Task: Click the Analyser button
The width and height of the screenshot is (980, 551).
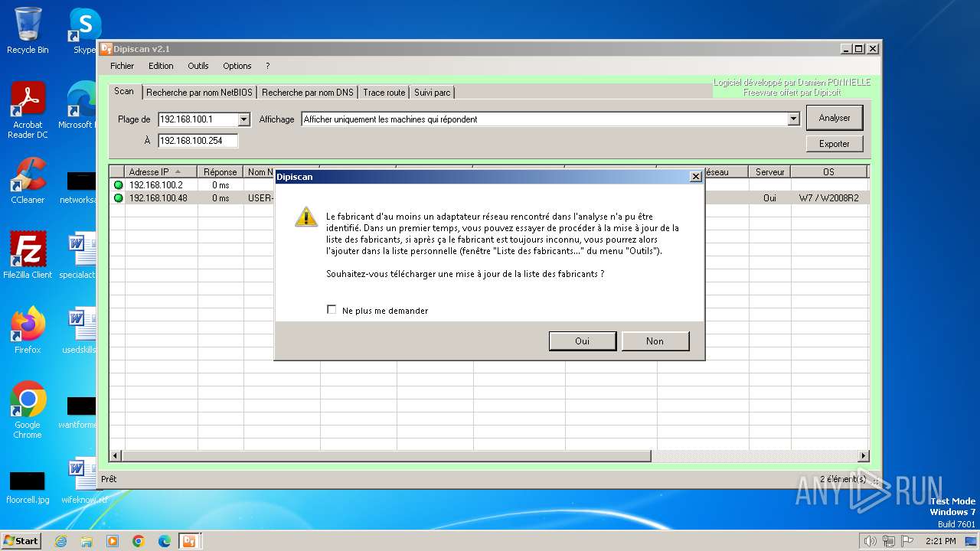Action: click(x=835, y=118)
